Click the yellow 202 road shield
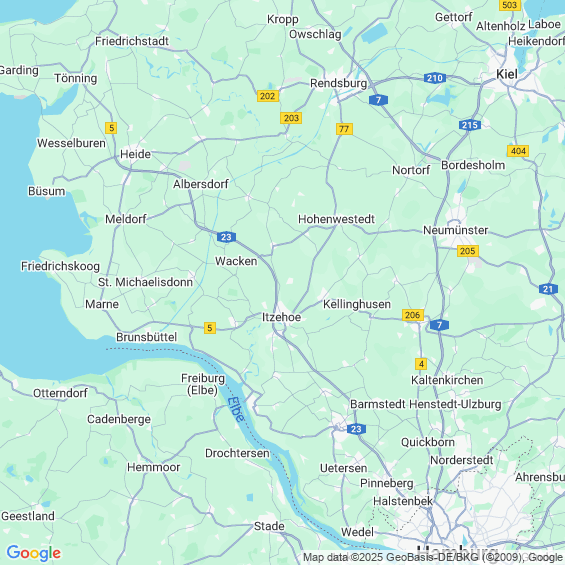The width and height of the screenshot is (565, 565). tap(268, 96)
